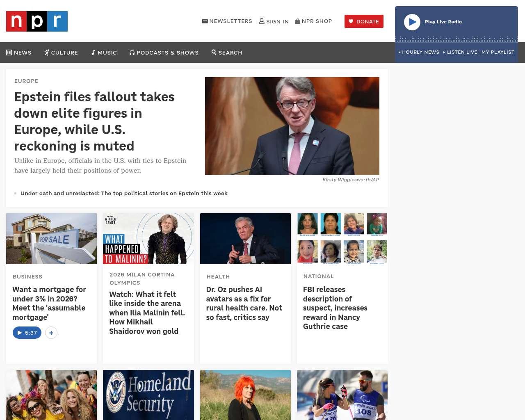Open 2026 Milan Cortina Olympics category

(142, 278)
